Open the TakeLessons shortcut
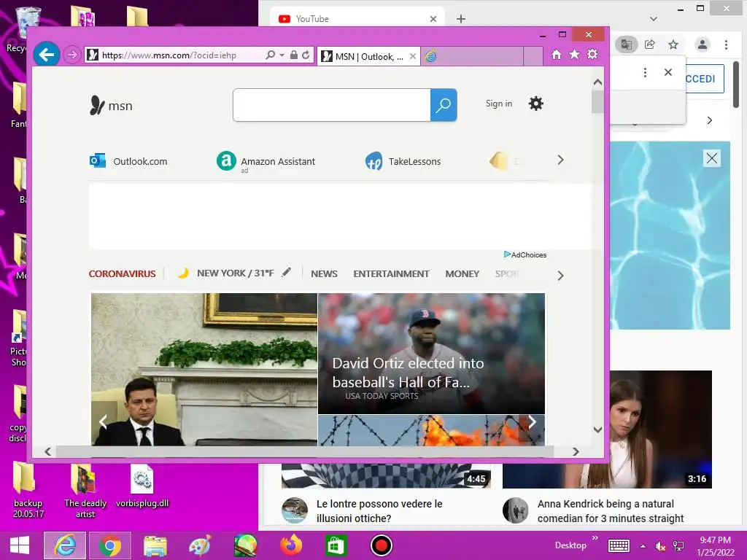This screenshot has height=560, width=747. (x=403, y=161)
